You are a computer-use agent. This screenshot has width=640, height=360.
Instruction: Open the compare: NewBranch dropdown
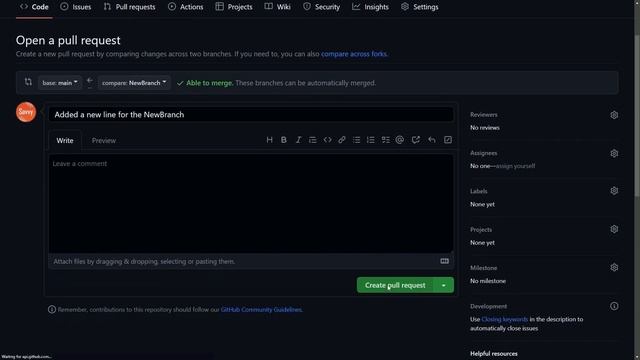134,83
